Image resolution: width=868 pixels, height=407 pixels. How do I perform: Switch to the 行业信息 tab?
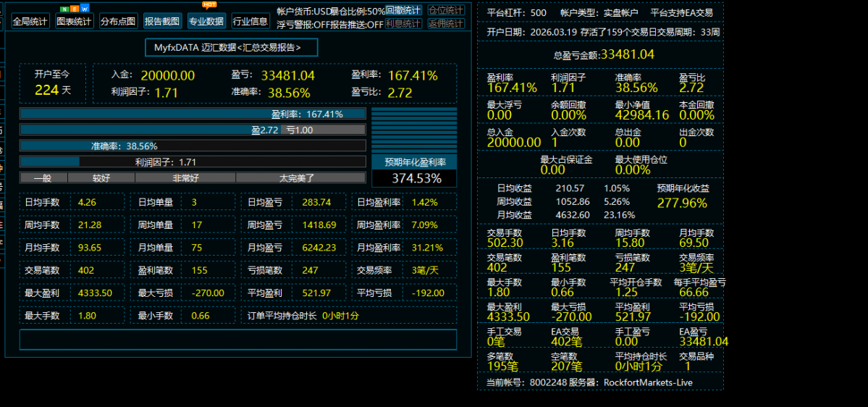[x=250, y=22]
